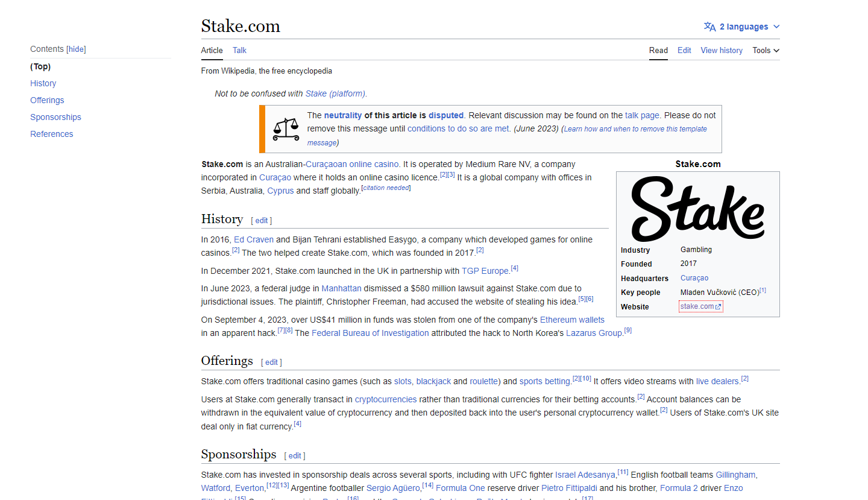Image resolution: width=868 pixels, height=500 pixels.
Task: Edit the History section
Action: click(262, 221)
